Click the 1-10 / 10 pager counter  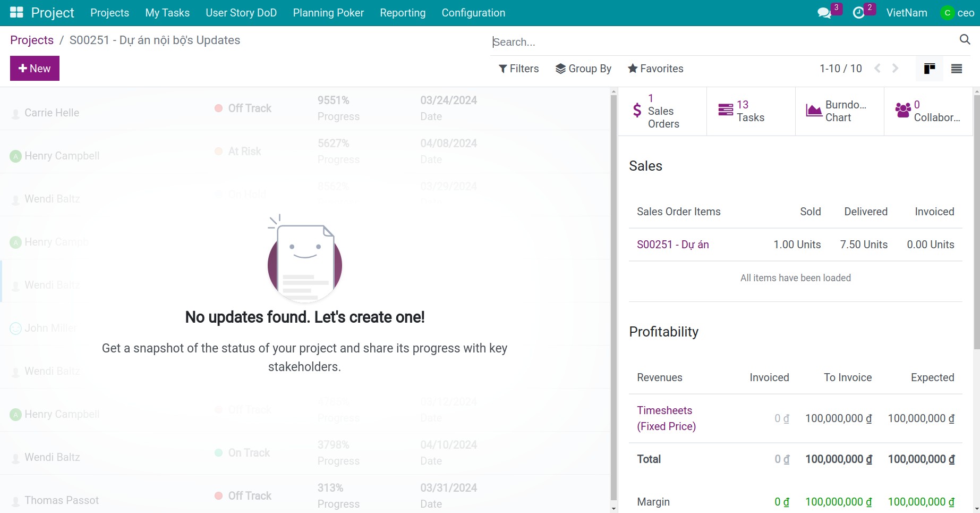tap(840, 69)
